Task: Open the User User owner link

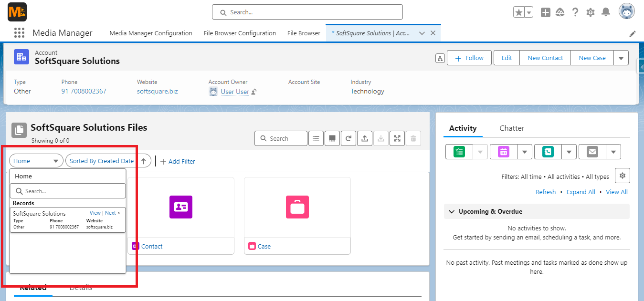Action: point(235,92)
